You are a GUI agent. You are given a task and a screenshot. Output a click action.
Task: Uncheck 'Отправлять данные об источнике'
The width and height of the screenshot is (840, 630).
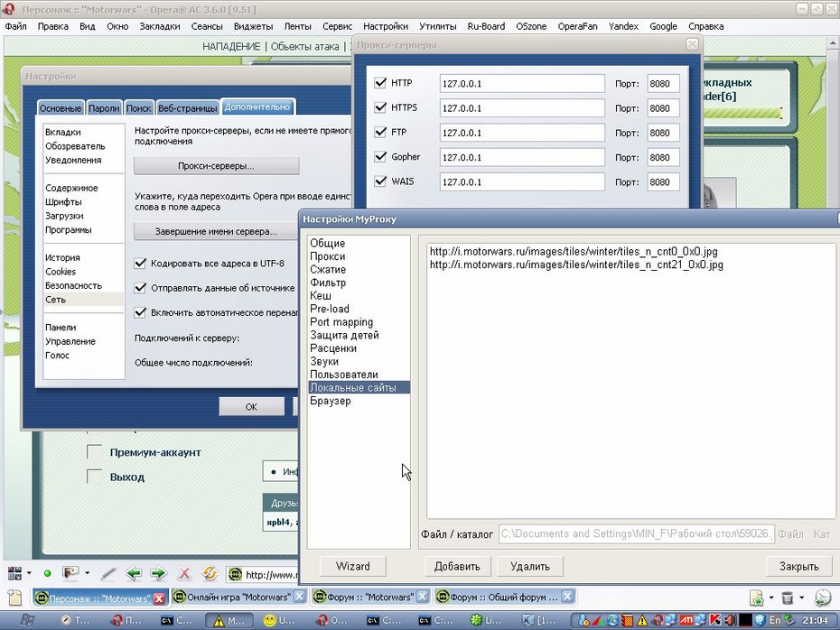click(x=140, y=288)
